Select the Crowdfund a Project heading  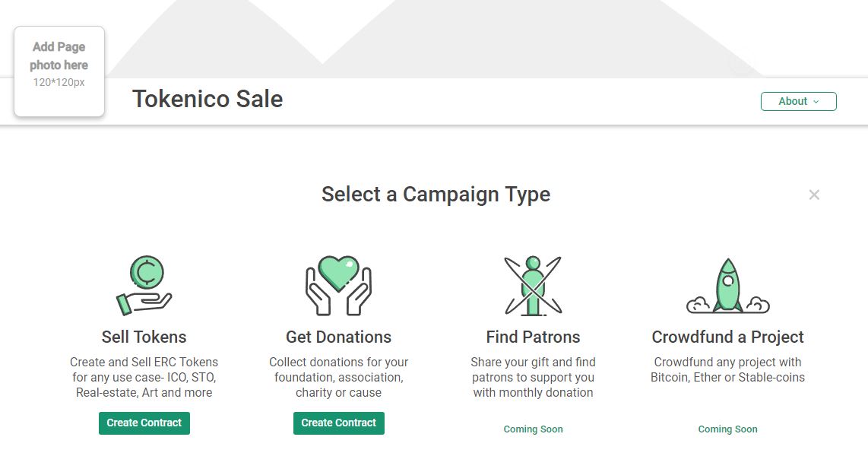(727, 337)
